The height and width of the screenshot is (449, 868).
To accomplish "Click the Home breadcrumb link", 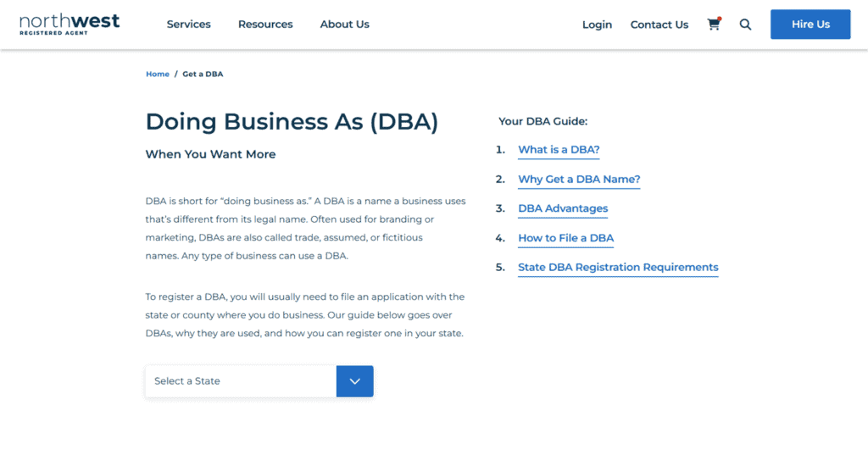I will tap(158, 74).
